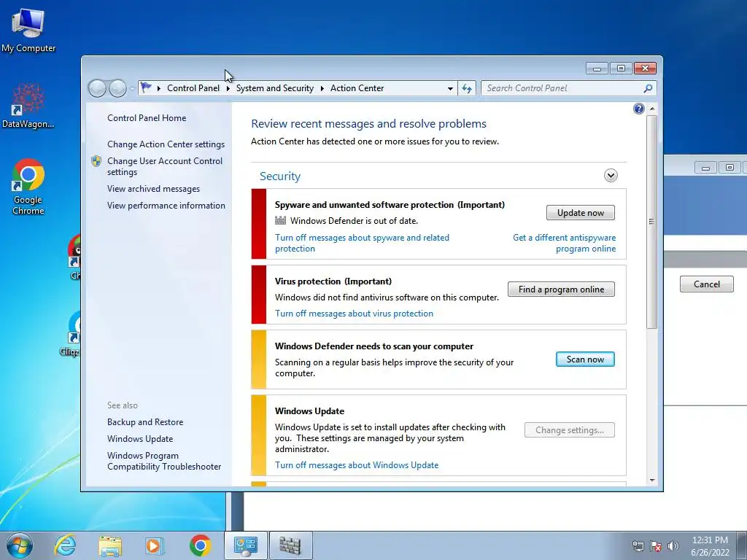Expand the recent pages dropdown beside the nav arrows
This screenshot has height=560, width=747.
click(132, 89)
